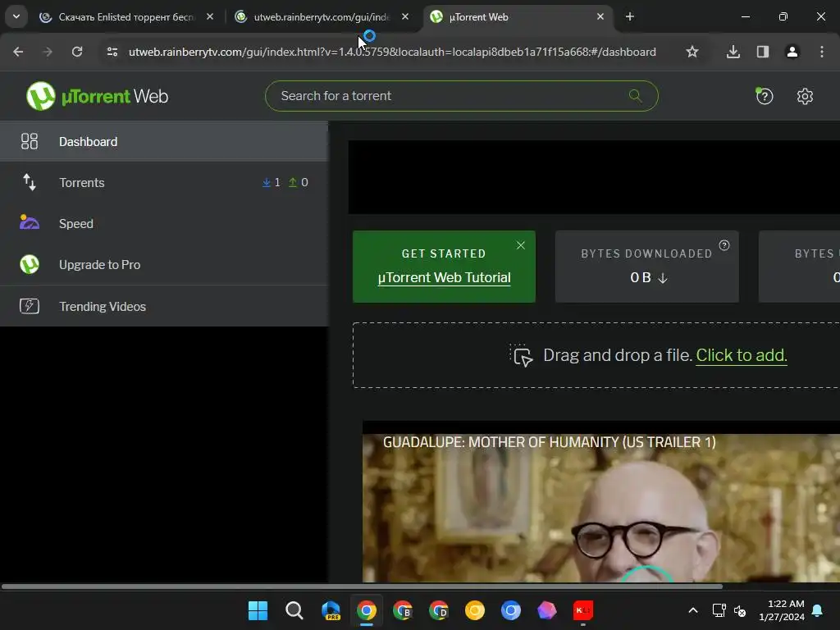Open the help question-mark icon
The width and height of the screenshot is (840, 630).
pos(765,97)
